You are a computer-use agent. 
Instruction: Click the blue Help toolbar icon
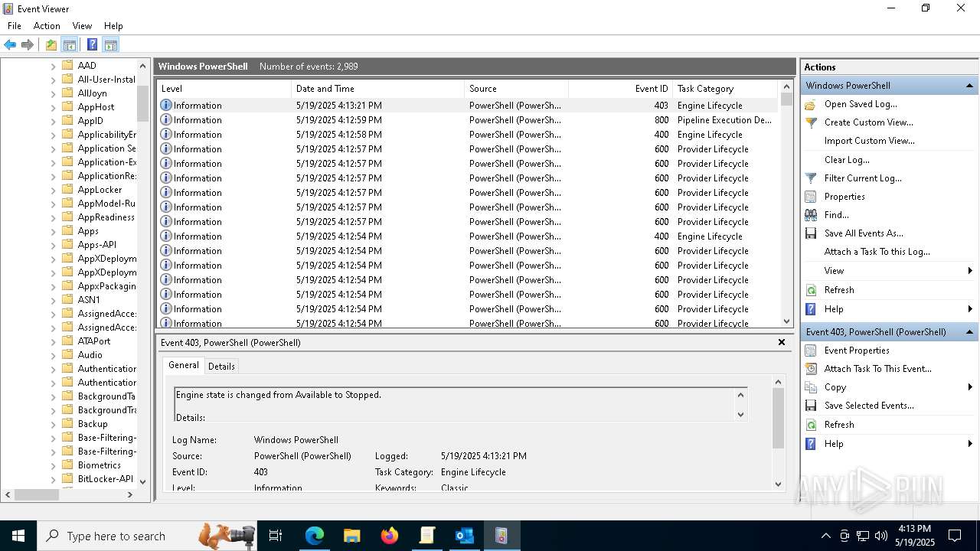pos(92,44)
